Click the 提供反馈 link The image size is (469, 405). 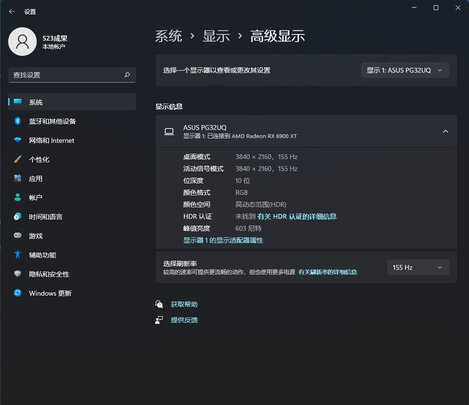click(184, 320)
